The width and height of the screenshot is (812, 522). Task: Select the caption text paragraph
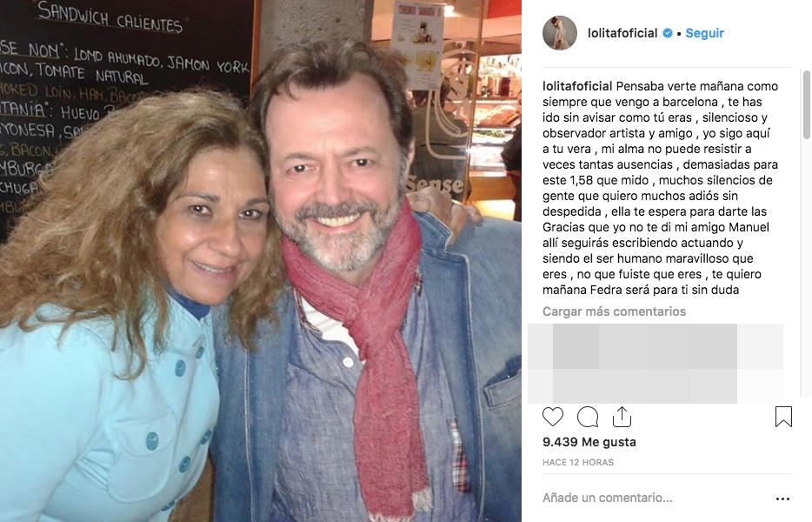[660, 188]
